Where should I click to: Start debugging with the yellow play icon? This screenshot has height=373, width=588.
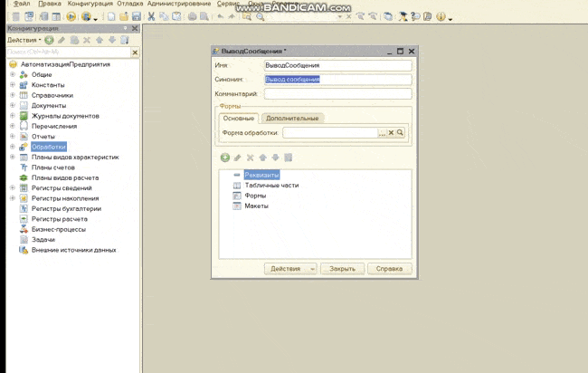(71, 16)
